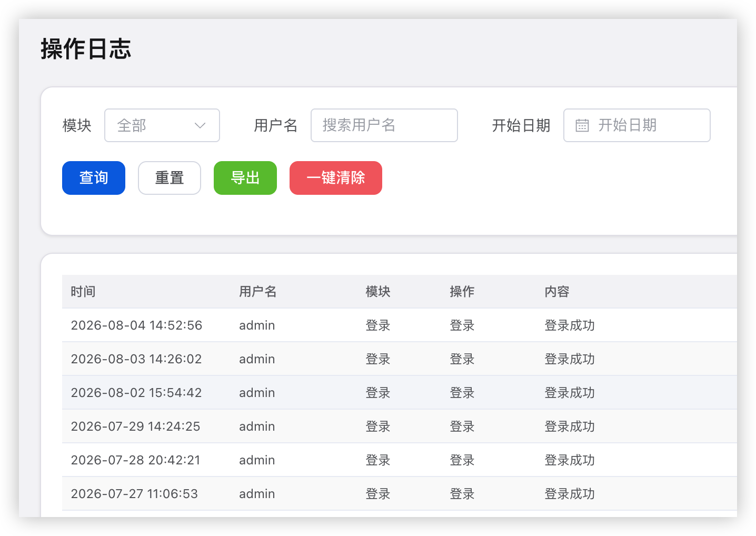The width and height of the screenshot is (756, 536).
Task: Open the 开始日期 date picker field
Action: tap(637, 125)
